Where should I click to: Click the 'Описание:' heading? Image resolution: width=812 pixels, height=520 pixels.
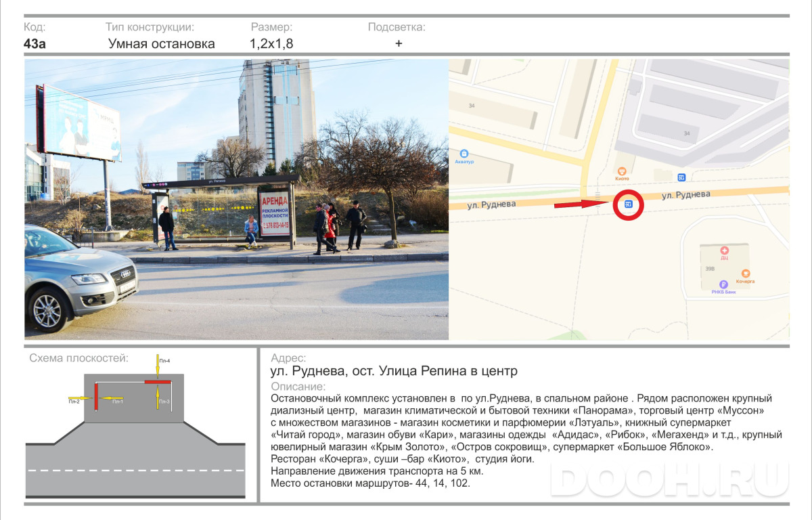tap(298, 387)
